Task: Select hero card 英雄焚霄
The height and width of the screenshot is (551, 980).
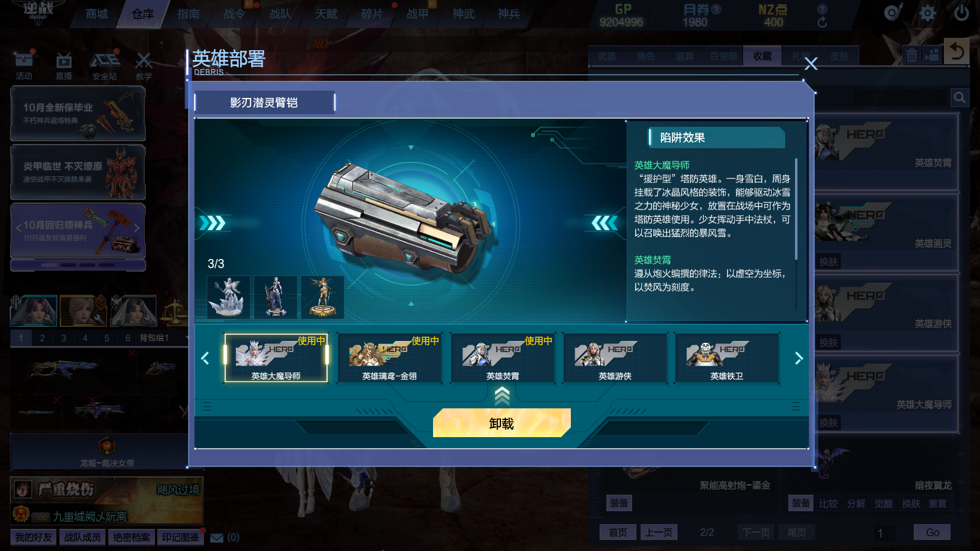Action: point(502,358)
